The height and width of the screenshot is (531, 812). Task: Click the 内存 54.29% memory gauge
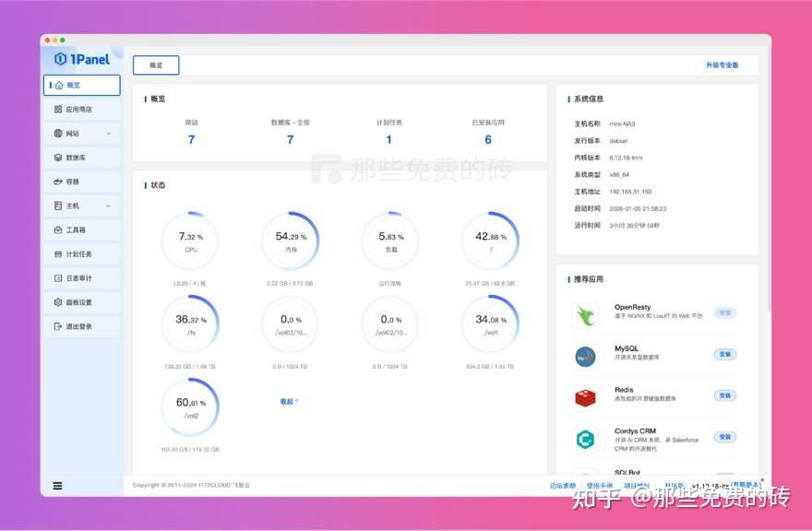click(x=291, y=241)
